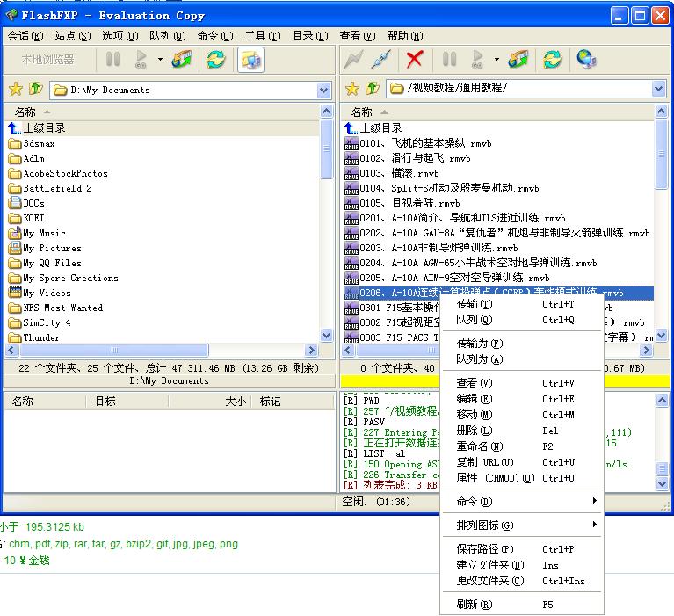Sort remote list by 名称 column header
This screenshot has width=674, height=616.
click(497, 112)
